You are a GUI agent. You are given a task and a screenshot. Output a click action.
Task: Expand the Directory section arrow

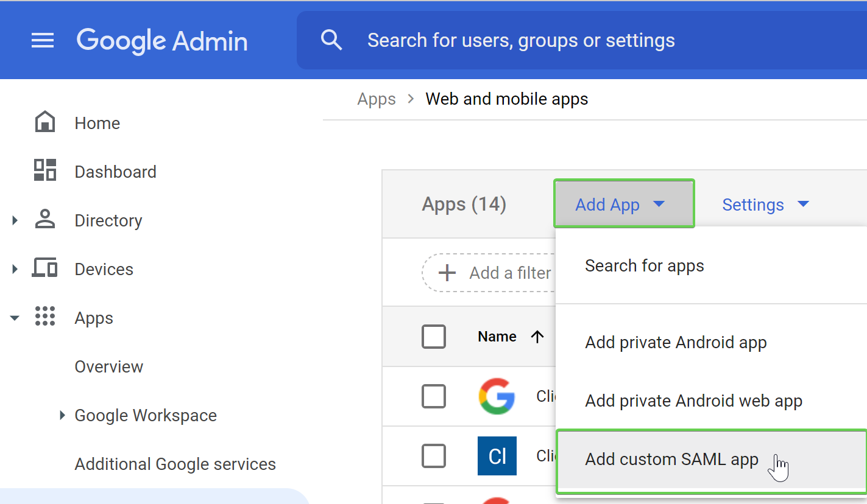pos(15,220)
